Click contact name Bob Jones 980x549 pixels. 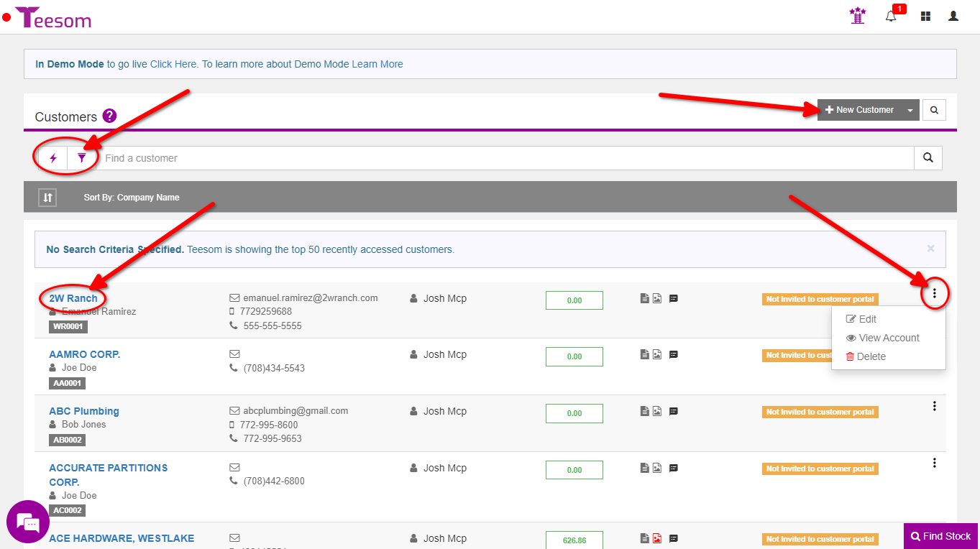click(83, 424)
